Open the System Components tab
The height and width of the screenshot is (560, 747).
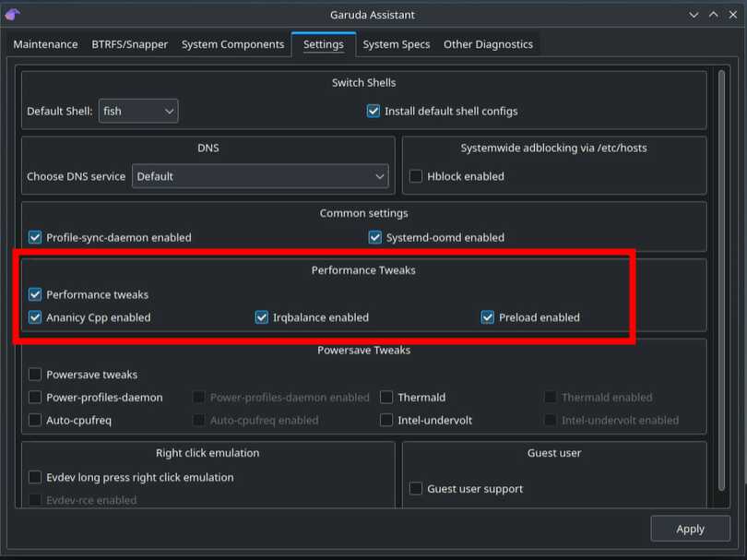click(x=232, y=44)
